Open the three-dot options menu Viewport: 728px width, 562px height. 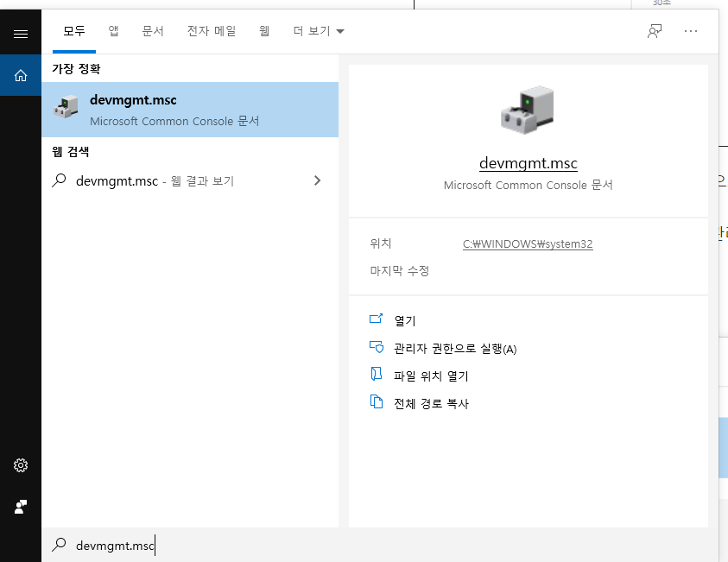point(690,31)
